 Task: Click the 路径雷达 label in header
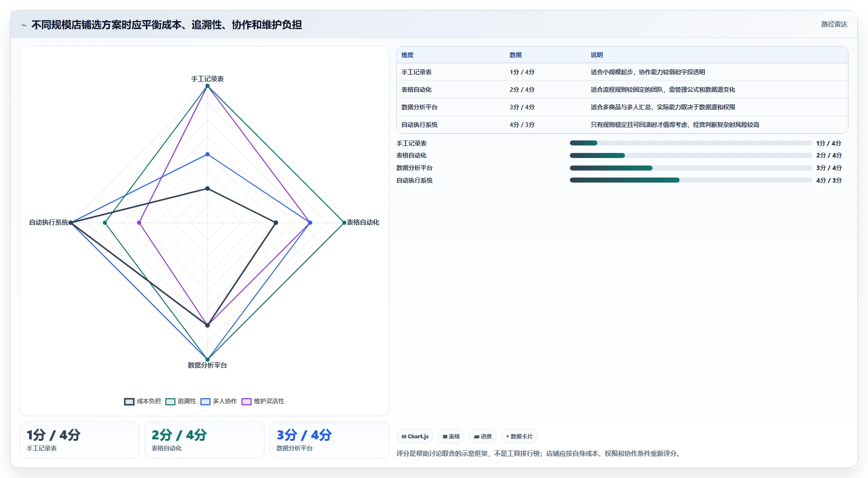[x=834, y=24]
